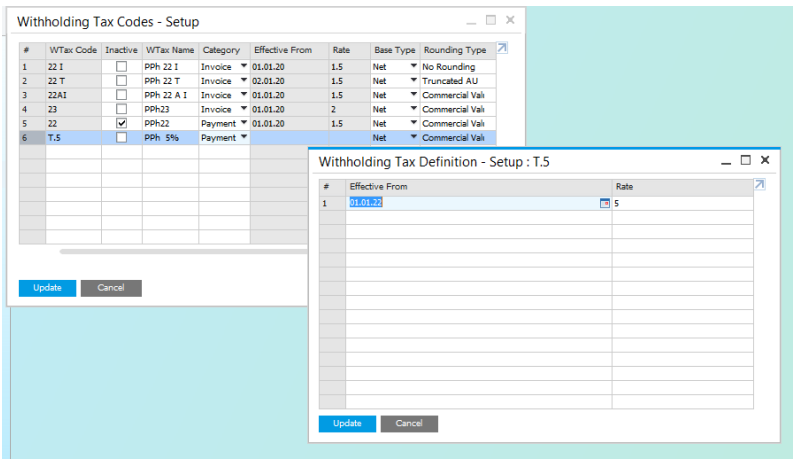Maximize Withholding Tax Definition window
The width and height of the screenshot is (801, 462).
(x=745, y=160)
